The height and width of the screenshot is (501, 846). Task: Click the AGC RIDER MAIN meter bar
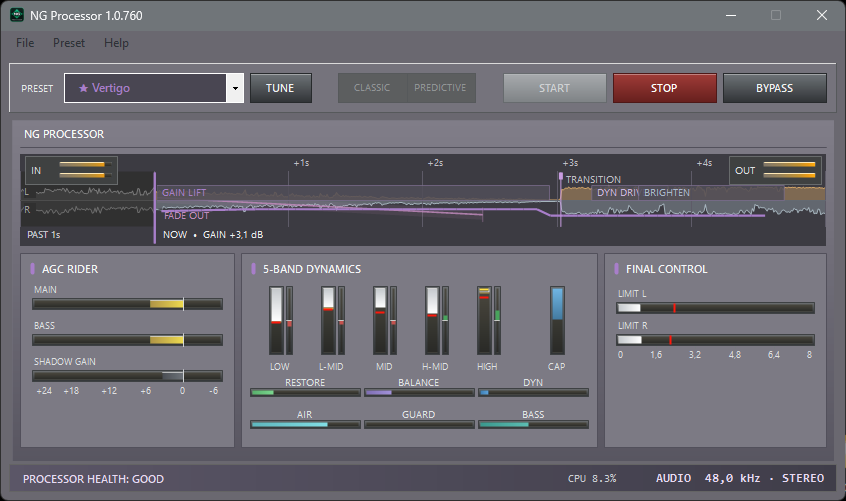click(127, 304)
